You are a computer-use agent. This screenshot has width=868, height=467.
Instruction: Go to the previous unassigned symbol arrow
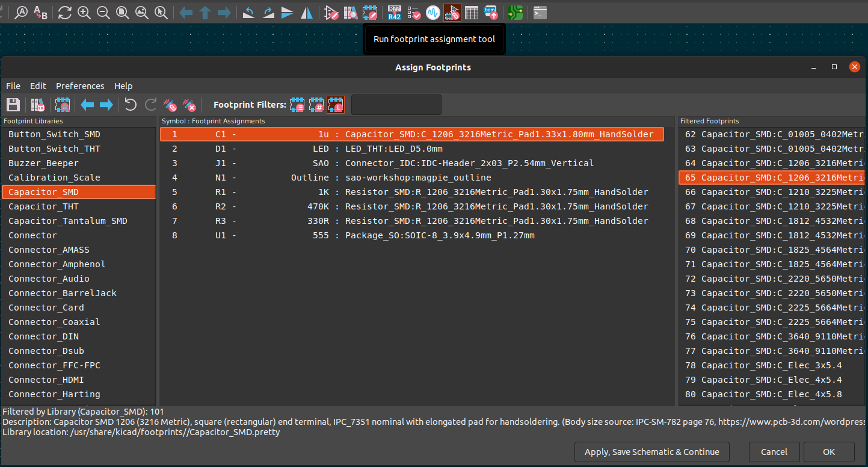coord(87,105)
